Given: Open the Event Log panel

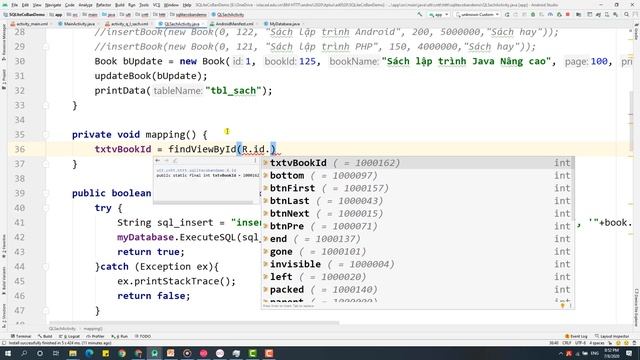Looking at the screenshot, I should pyautogui.click(x=576, y=336).
